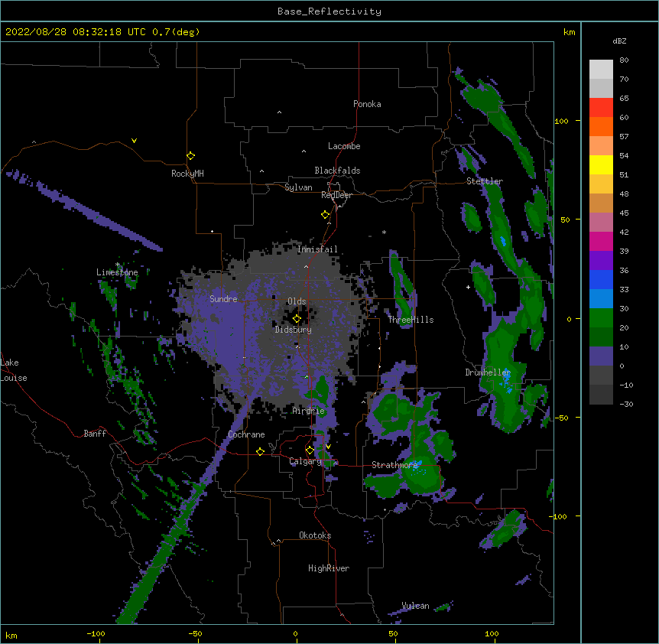Click the yellow diamond marker above RockyMH
Image resolution: width=659 pixels, height=644 pixels.
tap(191, 156)
